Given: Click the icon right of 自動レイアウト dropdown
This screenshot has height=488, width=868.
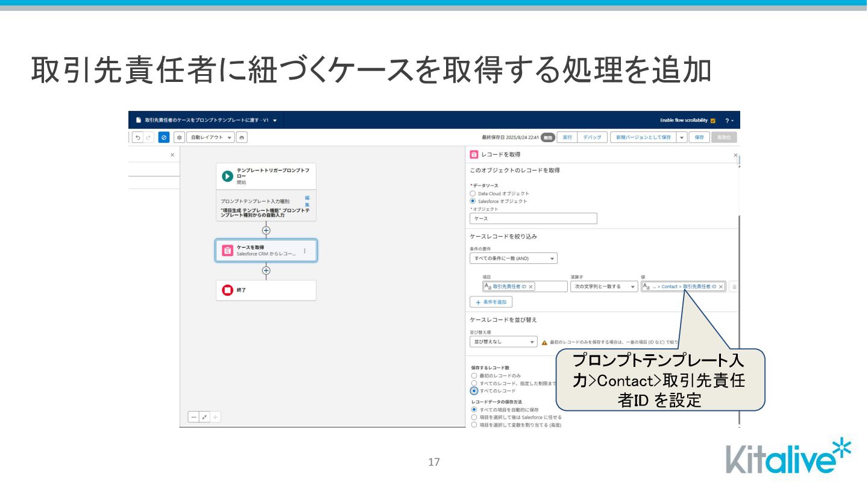Looking at the screenshot, I should point(242,137).
